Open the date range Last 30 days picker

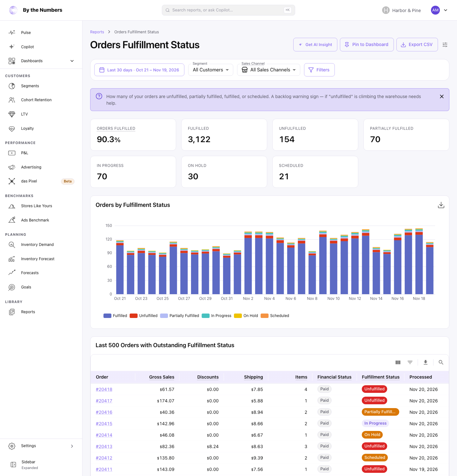pos(139,70)
